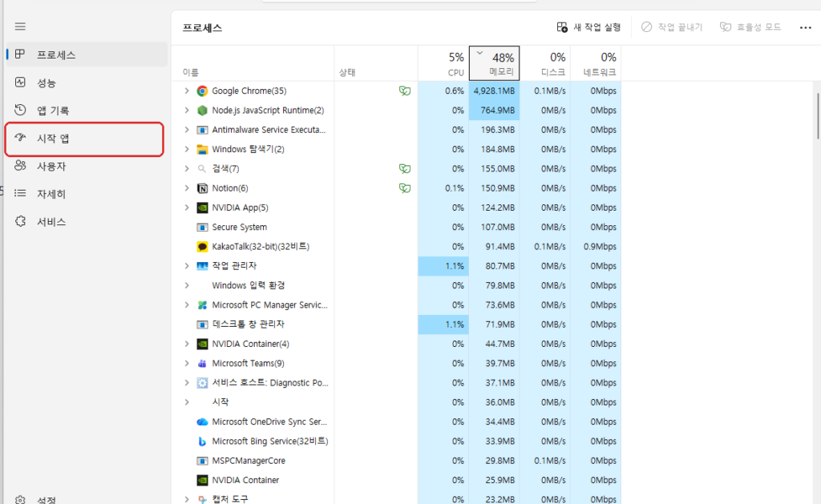Sort by the 디스크 column header
This screenshot has height=504, width=821.
coord(545,63)
